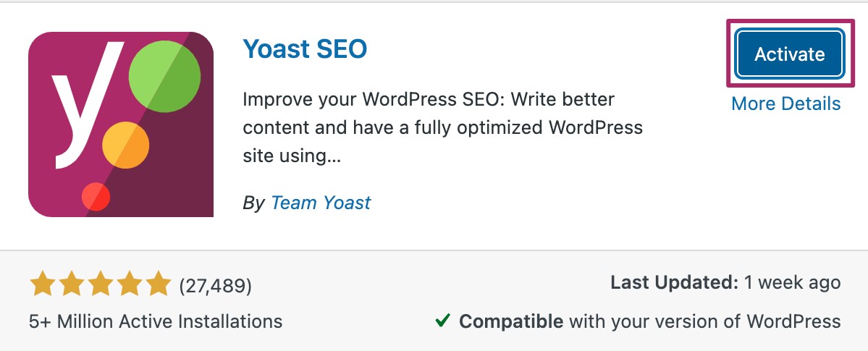Click the 5+ Million Active Installations text

coord(156,321)
